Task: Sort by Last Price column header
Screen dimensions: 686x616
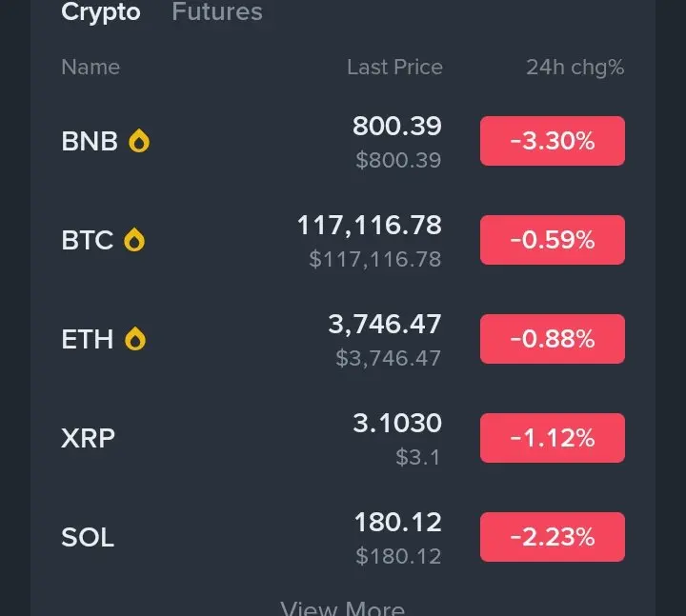Action: pyautogui.click(x=394, y=68)
